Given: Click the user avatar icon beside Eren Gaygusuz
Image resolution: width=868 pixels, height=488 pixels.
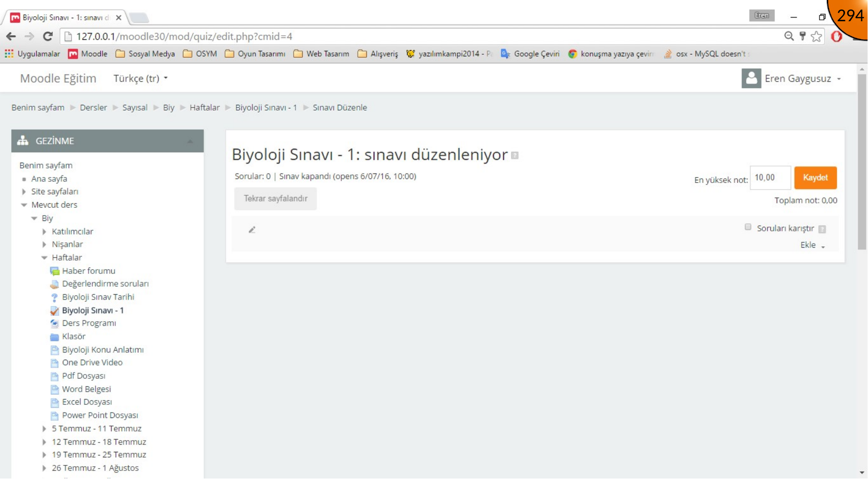Looking at the screenshot, I should (751, 78).
